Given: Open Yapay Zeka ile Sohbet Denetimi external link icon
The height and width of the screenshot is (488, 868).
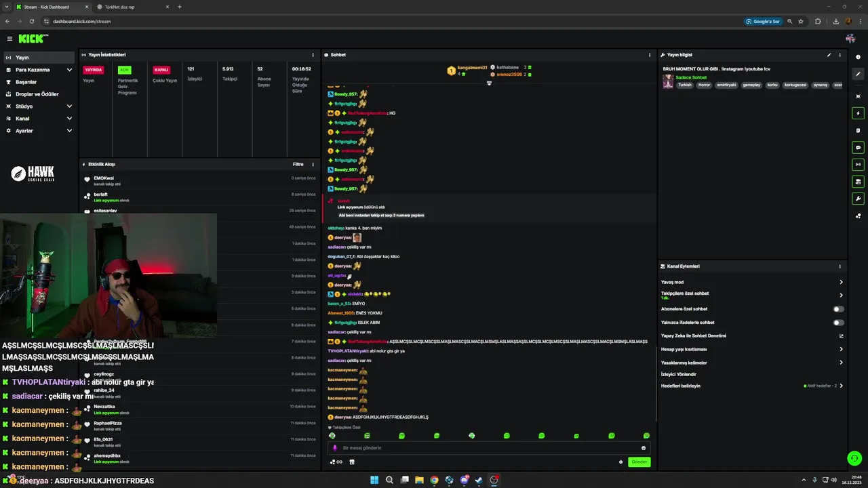Looking at the screenshot, I should pyautogui.click(x=841, y=335).
